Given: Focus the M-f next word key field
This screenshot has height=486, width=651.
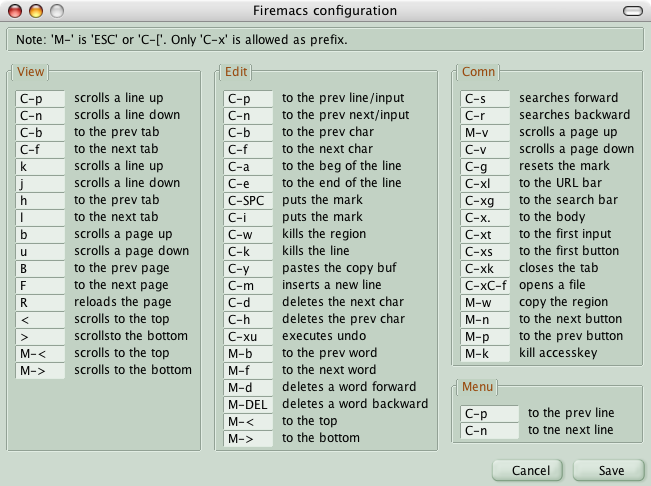Looking at the screenshot, I should (x=248, y=371).
